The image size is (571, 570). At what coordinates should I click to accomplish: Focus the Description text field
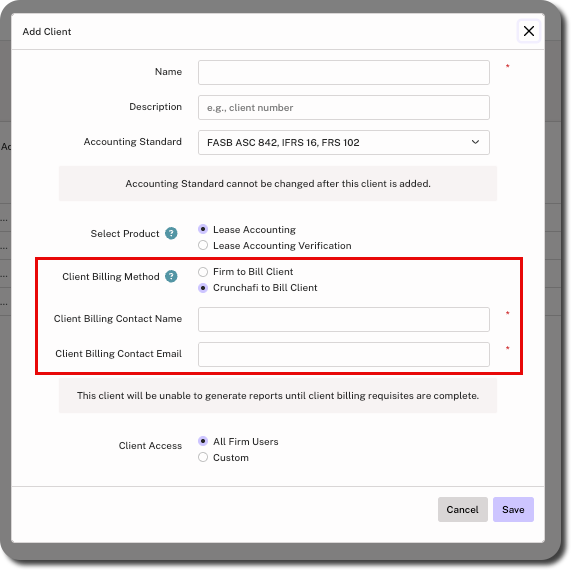344,107
